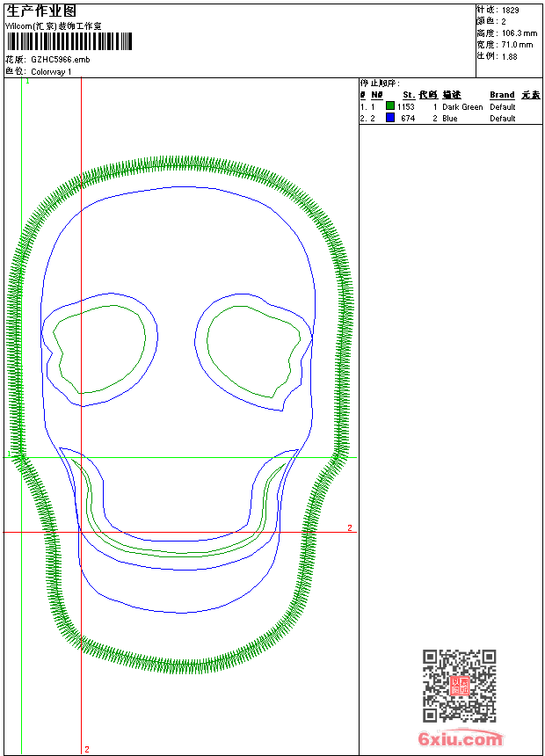545x756 pixels.
Task: Click the 生产作业图 title
Action: click(40, 11)
